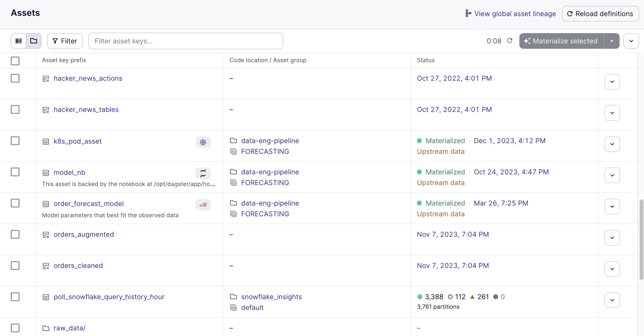Open the Materialize selected dropdown arrow

point(612,41)
